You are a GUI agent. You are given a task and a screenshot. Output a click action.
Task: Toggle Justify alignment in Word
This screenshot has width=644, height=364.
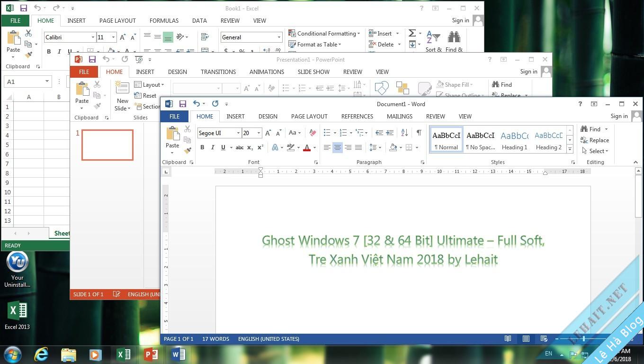coord(358,147)
